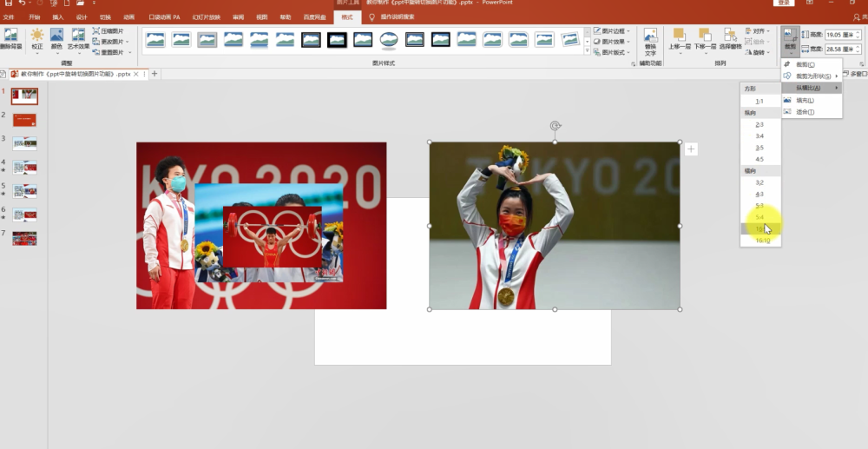This screenshot has width=868, height=449.
Task: Open the Align (对齐) dropdown
Action: tap(757, 31)
